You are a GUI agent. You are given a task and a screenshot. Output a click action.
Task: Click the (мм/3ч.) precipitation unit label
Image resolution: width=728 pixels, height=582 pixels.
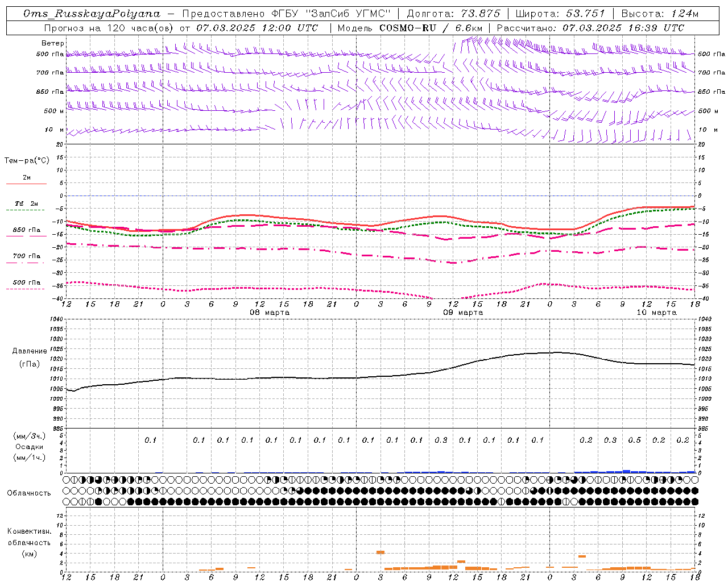(30, 436)
